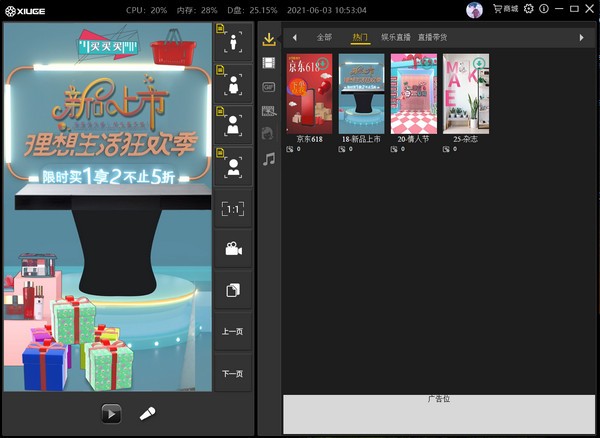Start playback with the play button
600x438 pixels.
(x=111, y=413)
